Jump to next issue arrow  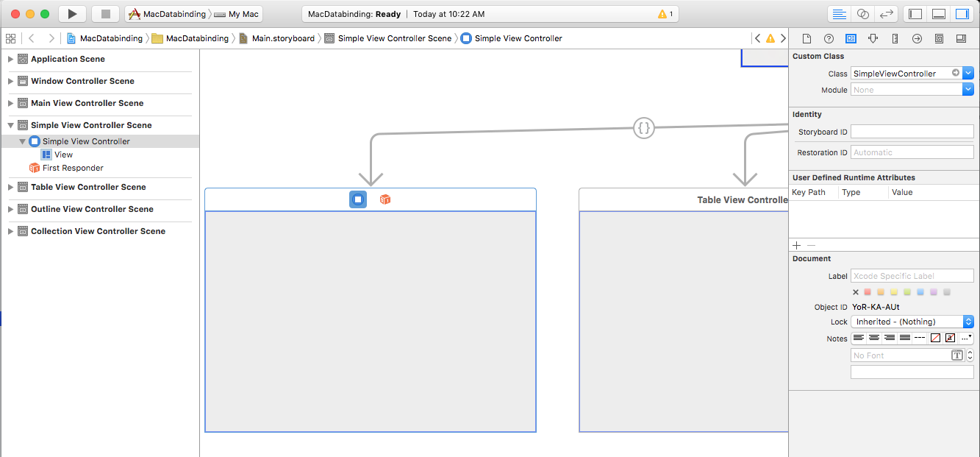782,38
